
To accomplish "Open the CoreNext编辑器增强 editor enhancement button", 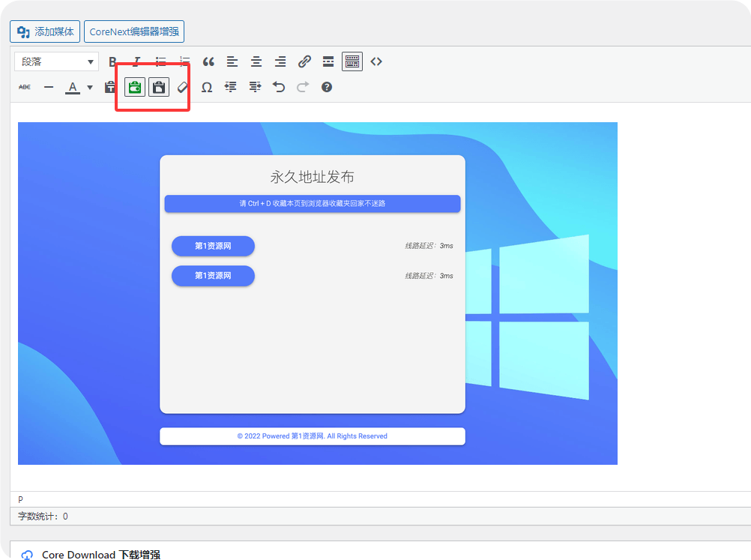I will click(134, 31).
